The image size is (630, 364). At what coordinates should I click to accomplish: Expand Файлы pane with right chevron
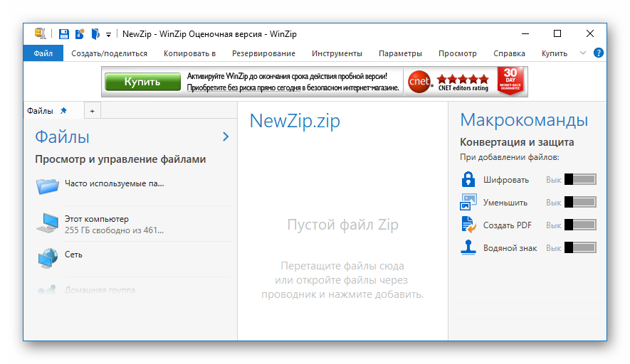tap(226, 136)
